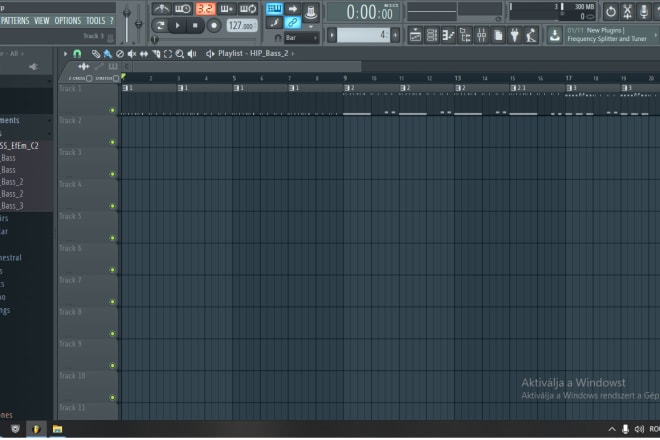Click the note slide icon
This screenshot has width=660, height=440.
click(x=274, y=23)
